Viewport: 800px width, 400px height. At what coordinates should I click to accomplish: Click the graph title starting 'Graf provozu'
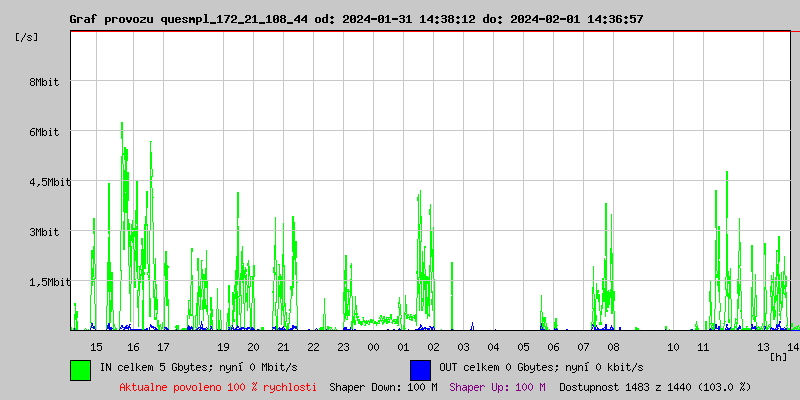click(x=356, y=19)
